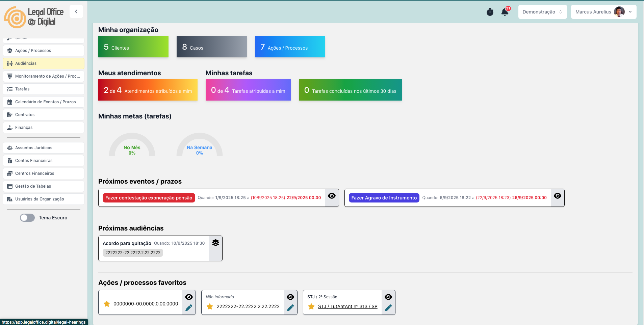Open the Demonstração organization dropdown
Viewport: 644px width, 325px height.
tap(542, 12)
